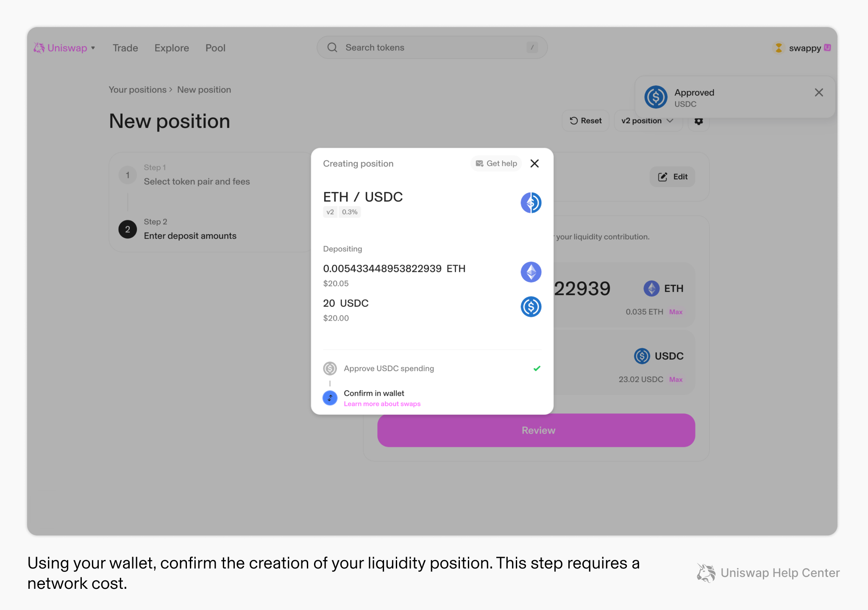This screenshot has width=868, height=610.
Task: Click the USDC icon beside 20 USDC
Action: tap(531, 307)
